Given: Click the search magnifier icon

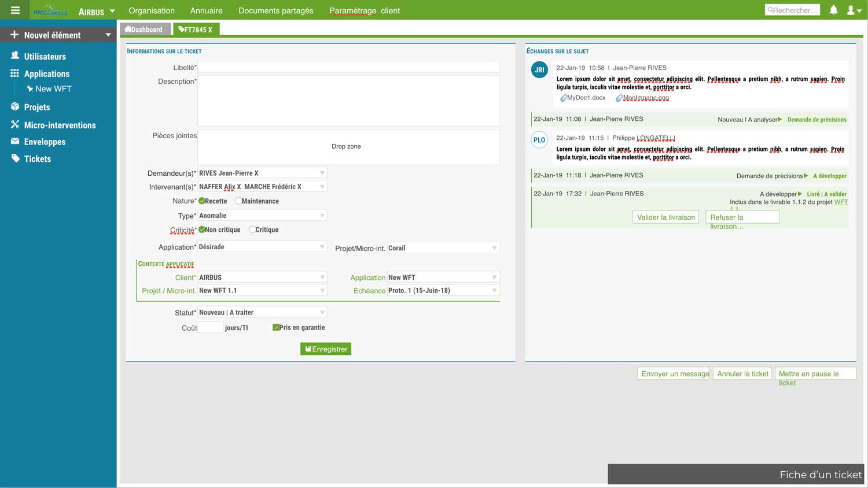Looking at the screenshot, I should pyautogui.click(x=770, y=10).
